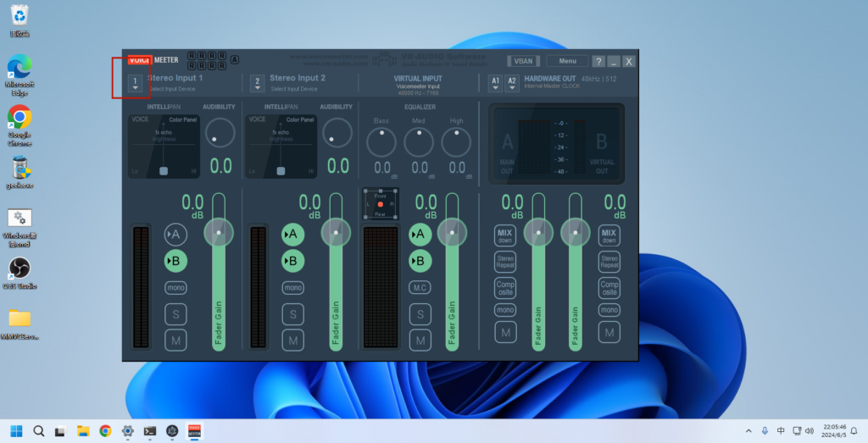Screen dimensions: 868x443
Task: Toggle M.C on Virtual Input strip
Action: click(x=420, y=288)
